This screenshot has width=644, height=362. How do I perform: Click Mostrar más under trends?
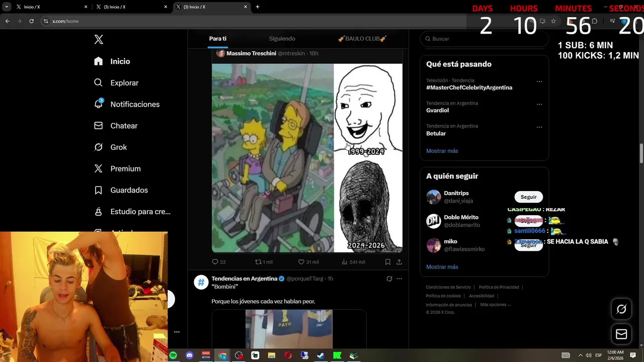[442, 151]
